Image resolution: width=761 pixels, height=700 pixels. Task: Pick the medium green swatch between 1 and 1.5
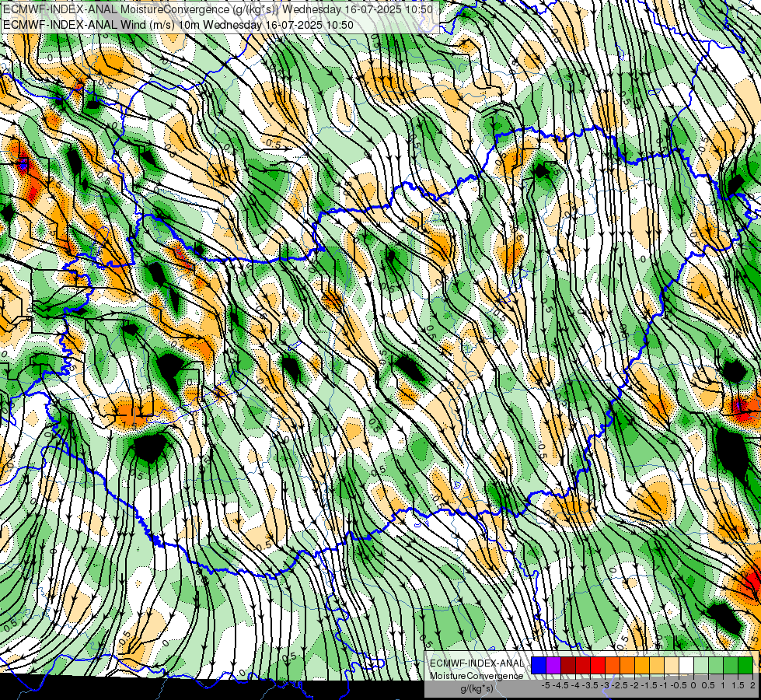[x=730, y=665]
